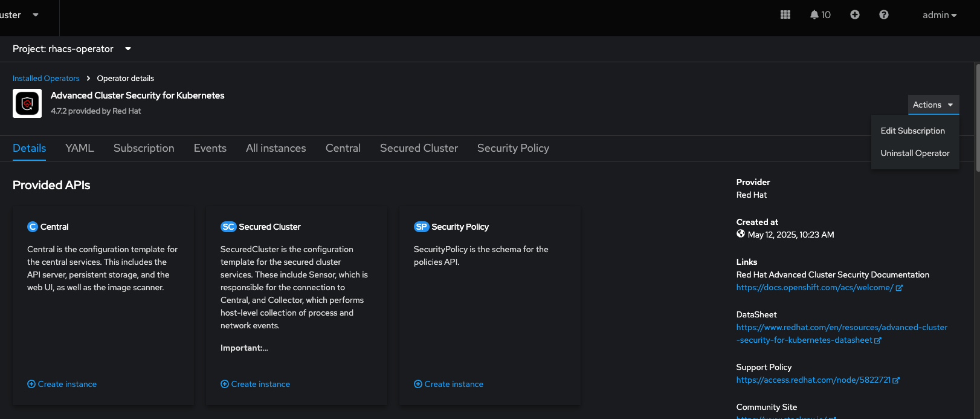The width and height of the screenshot is (980, 419).
Task: Open the Central tab
Action: pos(343,148)
